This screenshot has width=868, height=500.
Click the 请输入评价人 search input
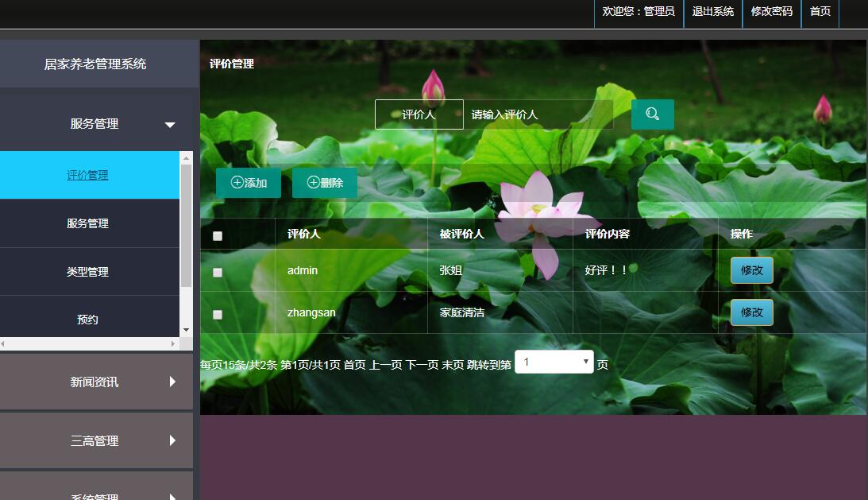pos(538,114)
